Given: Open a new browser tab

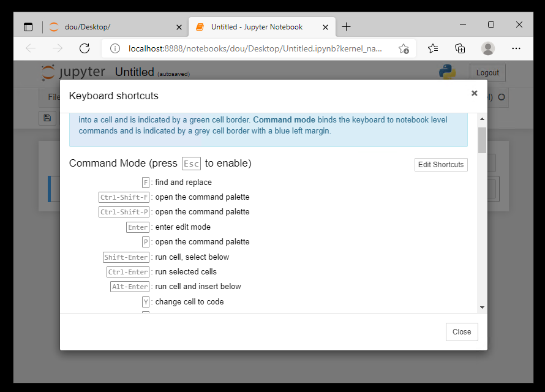Looking at the screenshot, I should 346,26.
